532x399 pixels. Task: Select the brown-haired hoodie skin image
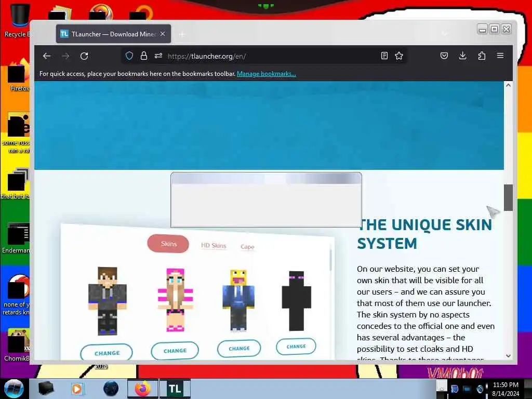(107, 301)
